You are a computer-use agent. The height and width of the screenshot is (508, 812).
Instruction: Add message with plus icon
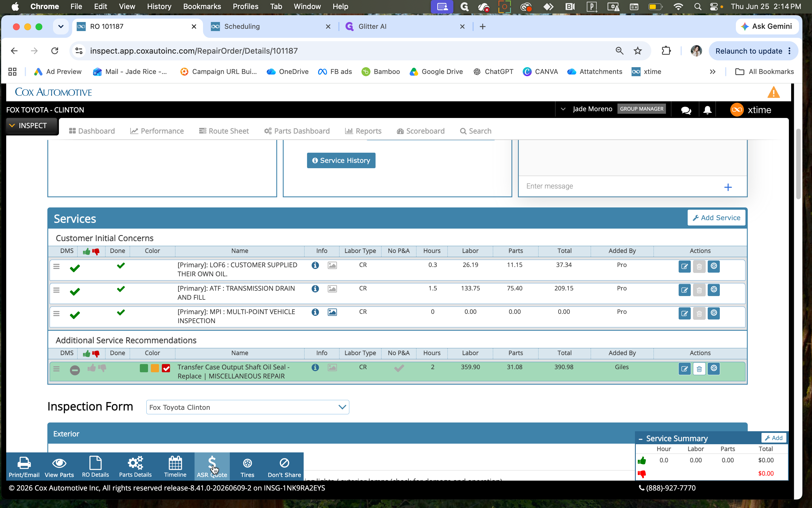click(x=728, y=187)
